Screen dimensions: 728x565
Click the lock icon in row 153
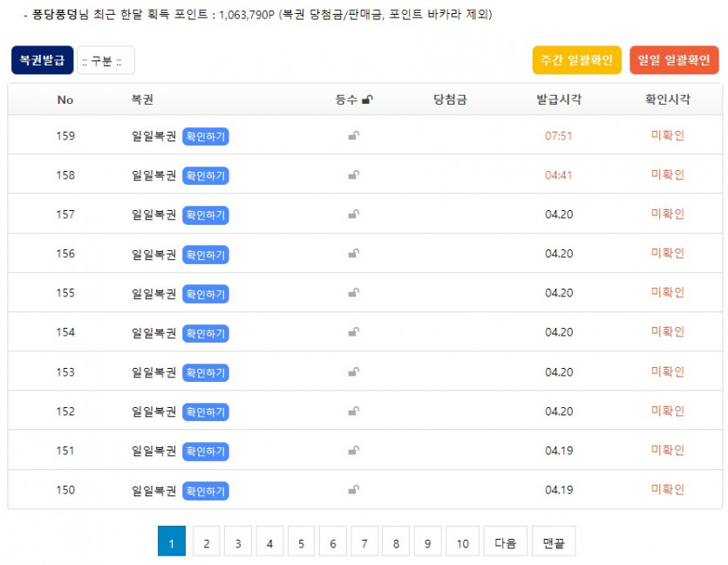tap(354, 371)
